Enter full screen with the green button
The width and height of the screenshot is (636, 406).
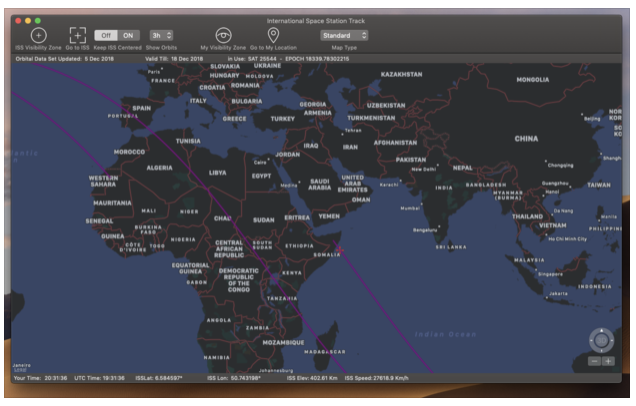40,20
